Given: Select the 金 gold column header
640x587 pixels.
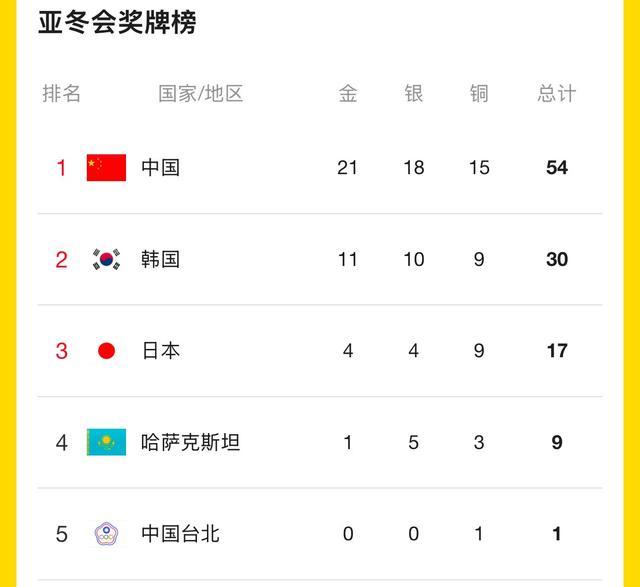Looking at the screenshot, I should (x=348, y=94).
